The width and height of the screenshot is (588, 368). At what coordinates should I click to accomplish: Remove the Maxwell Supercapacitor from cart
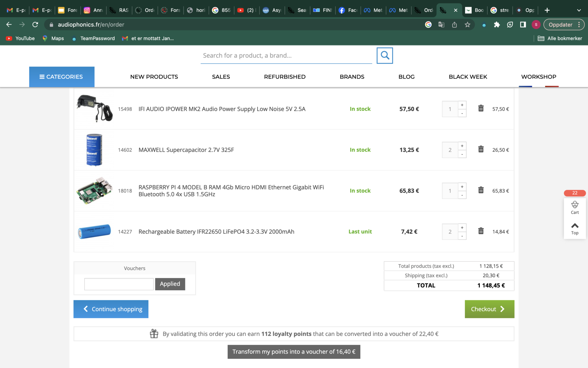[481, 149]
